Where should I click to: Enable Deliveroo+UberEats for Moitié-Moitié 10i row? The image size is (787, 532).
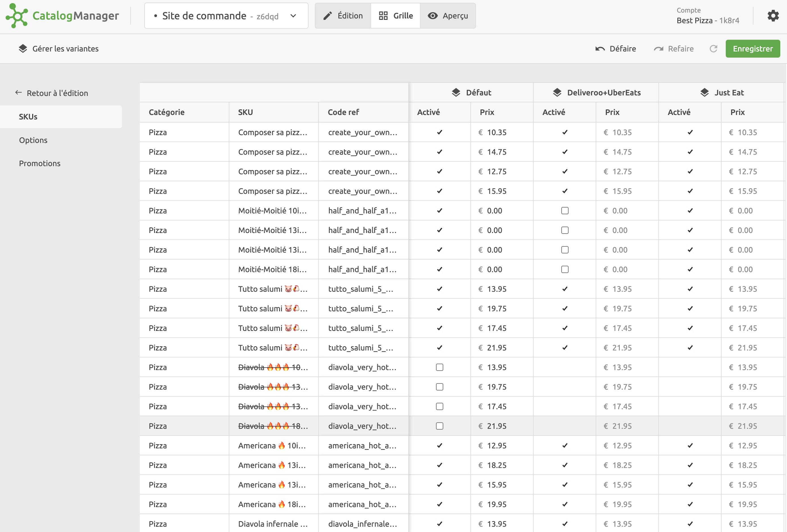tap(565, 211)
